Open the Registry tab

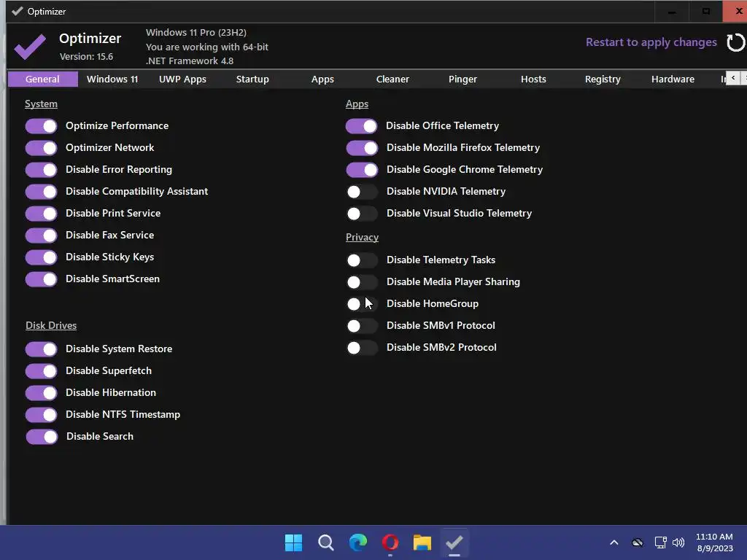(603, 79)
